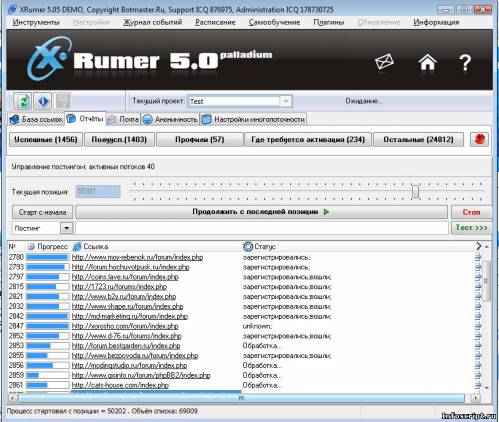This screenshot has width=499, height=422.
Task: Open the Постинг mode dropdown arrow
Action: (66, 228)
